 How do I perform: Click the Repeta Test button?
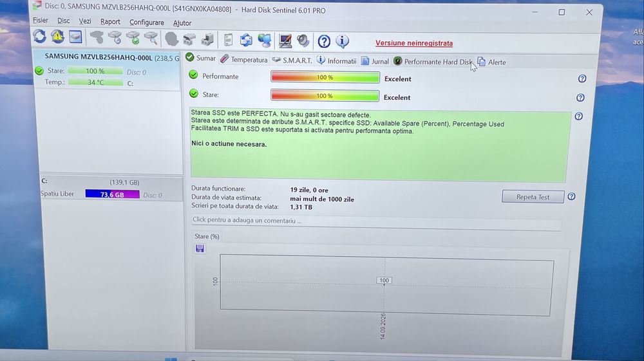pyautogui.click(x=533, y=196)
